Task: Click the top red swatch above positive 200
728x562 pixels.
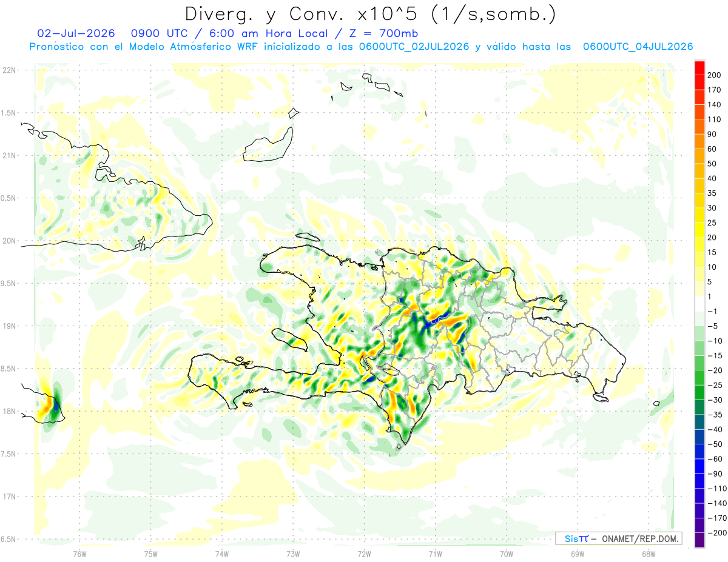Action: coord(699,68)
